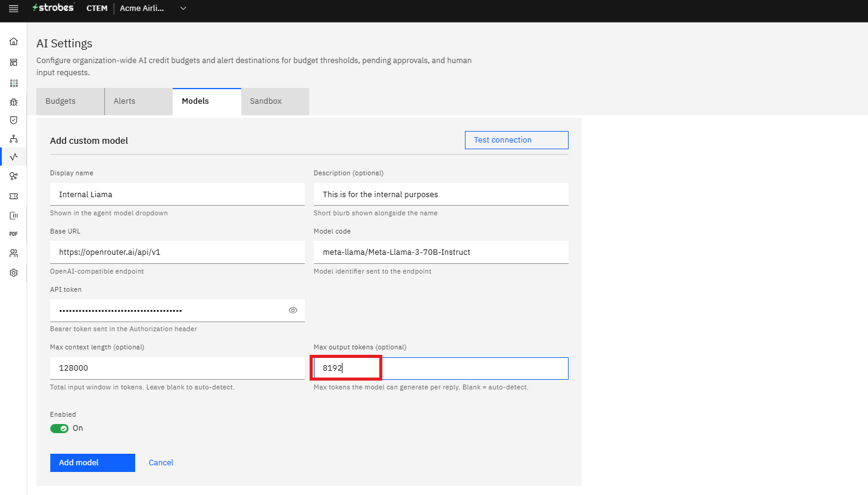The height and width of the screenshot is (495, 868).
Task: Click the 'Max tokens the model can generate' hint
Action: click(421, 387)
